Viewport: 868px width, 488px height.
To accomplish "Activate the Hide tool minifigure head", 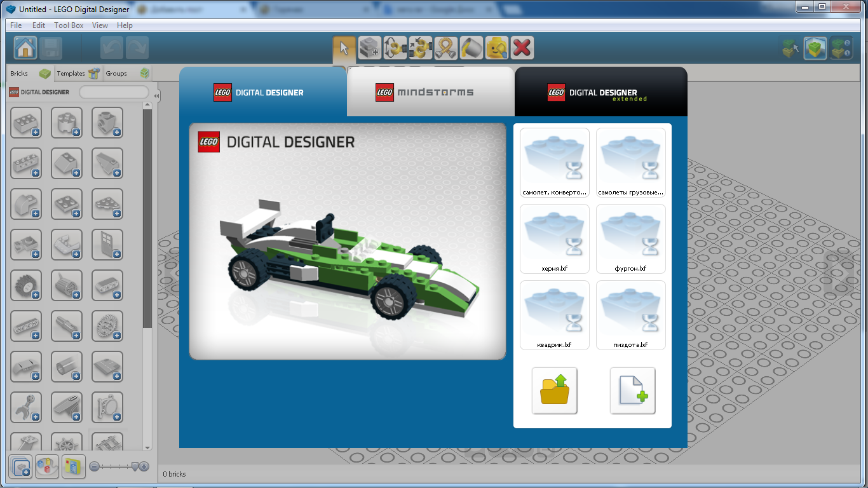I will (x=497, y=48).
